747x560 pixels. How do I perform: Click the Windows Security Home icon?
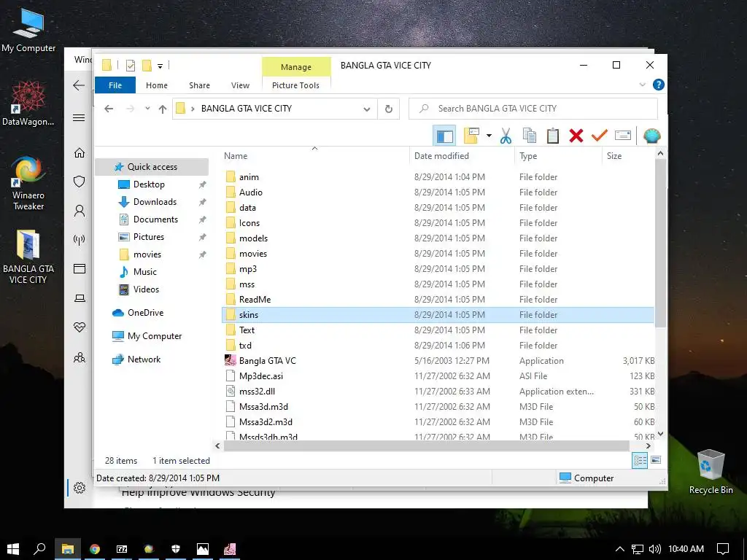80,153
